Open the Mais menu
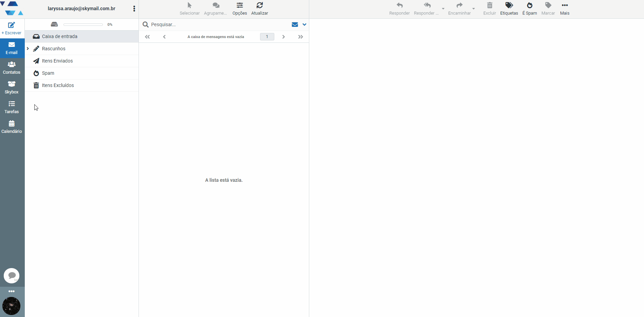Image resolution: width=644 pixels, height=317 pixels. tap(565, 9)
